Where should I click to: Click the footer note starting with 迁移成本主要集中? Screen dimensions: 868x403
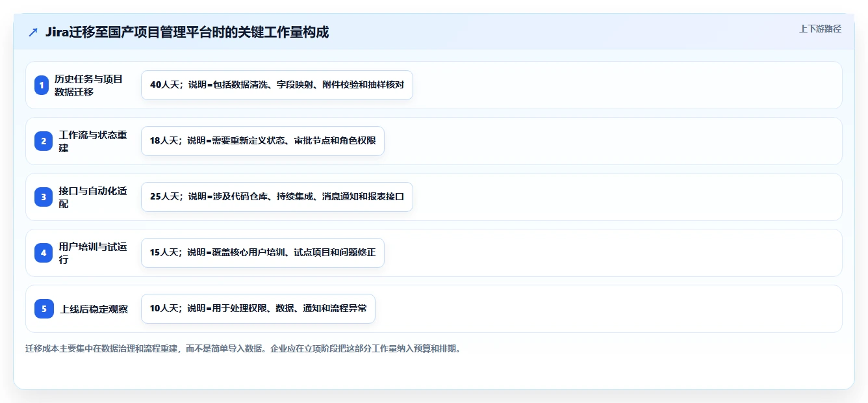(244, 348)
